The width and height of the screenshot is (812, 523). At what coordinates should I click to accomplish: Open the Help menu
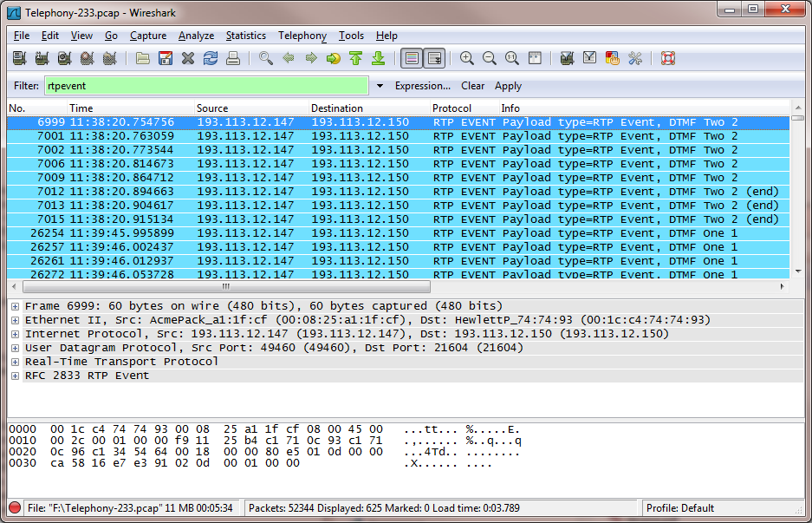click(387, 36)
